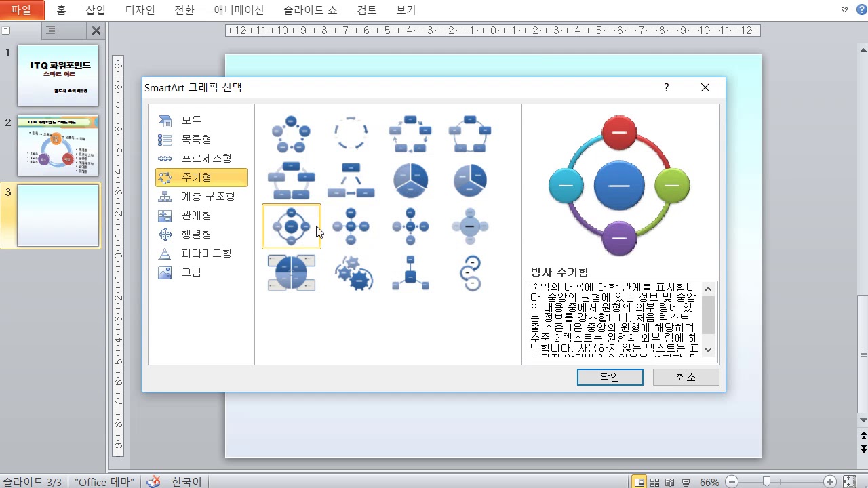The image size is (868, 488).
Task: Pick the Circle Arrow Process layout
Action: click(x=470, y=272)
